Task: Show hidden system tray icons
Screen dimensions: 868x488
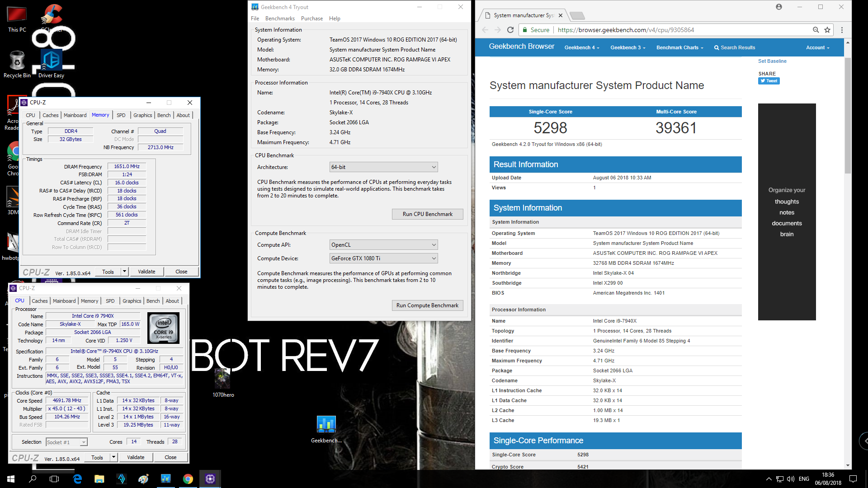Action: (x=769, y=479)
